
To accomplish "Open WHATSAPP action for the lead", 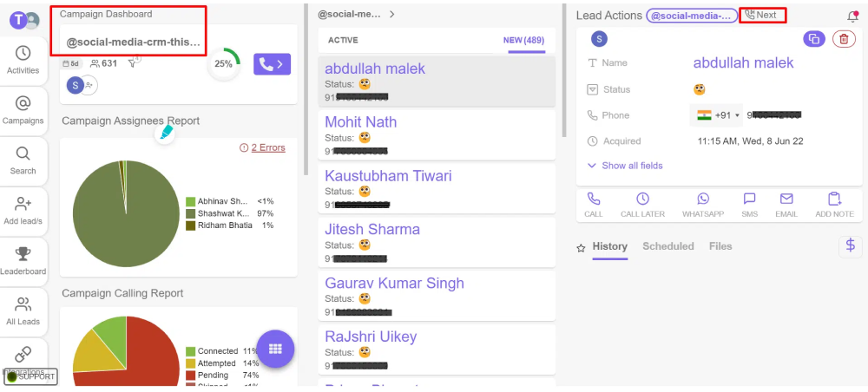I will [x=702, y=206].
